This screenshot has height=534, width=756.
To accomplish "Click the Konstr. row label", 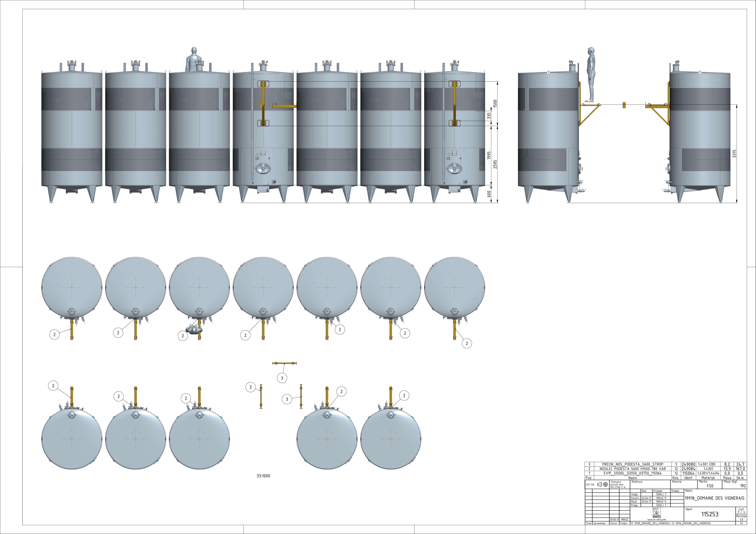I will pos(635,498).
